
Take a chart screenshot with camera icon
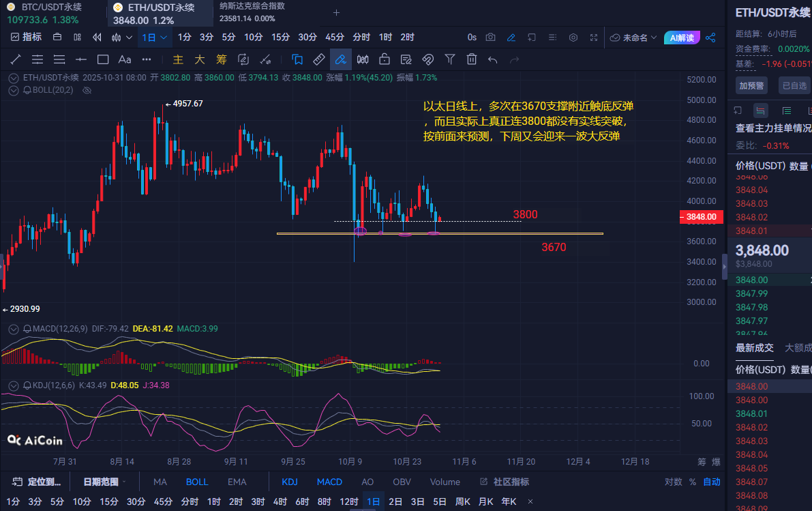click(x=491, y=38)
